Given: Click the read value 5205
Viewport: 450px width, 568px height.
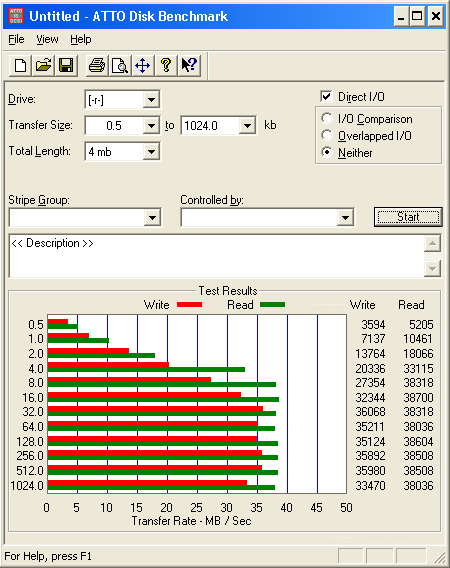Looking at the screenshot, I should click(x=421, y=325).
